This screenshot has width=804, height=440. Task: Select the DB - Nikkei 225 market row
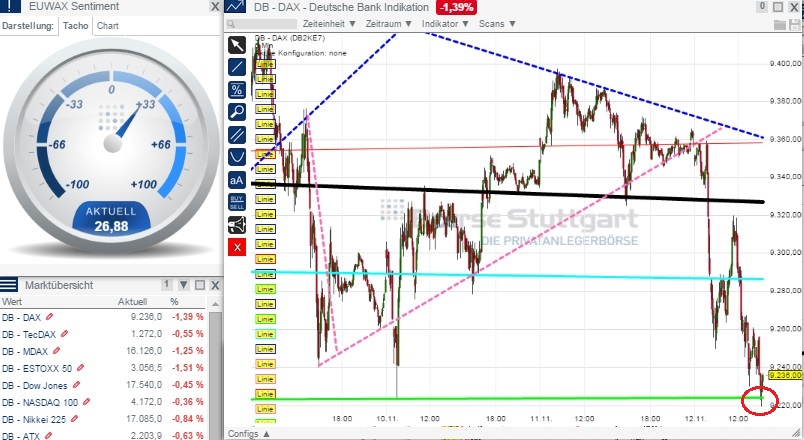pos(103,419)
